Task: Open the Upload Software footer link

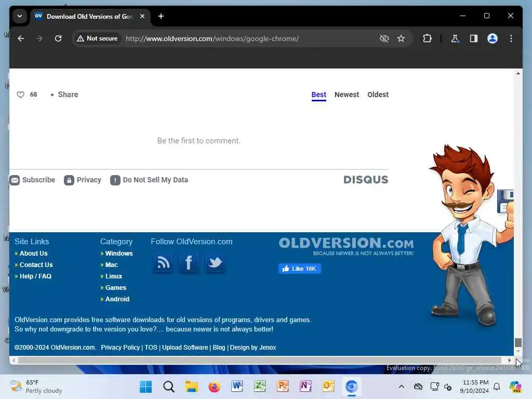Action: point(185,348)
